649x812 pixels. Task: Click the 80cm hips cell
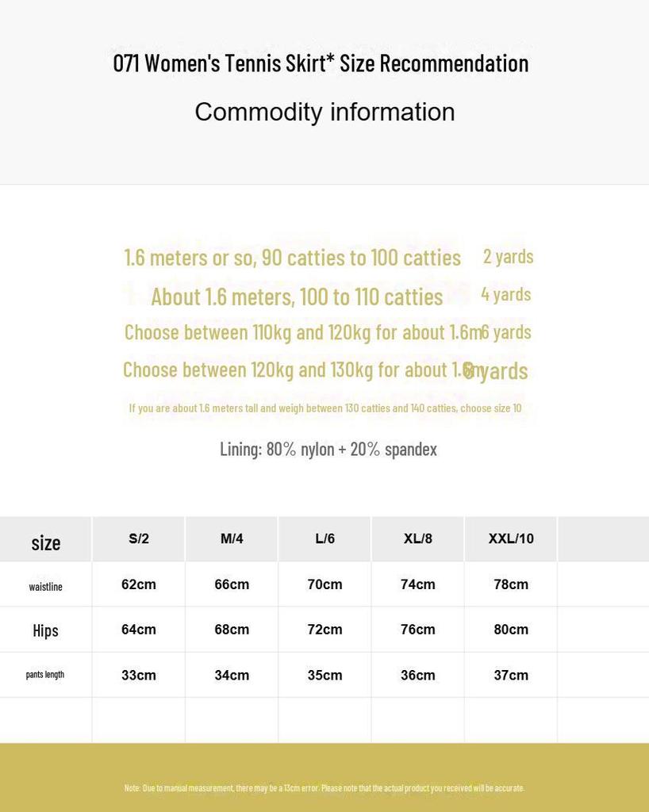tap(511, 630)
